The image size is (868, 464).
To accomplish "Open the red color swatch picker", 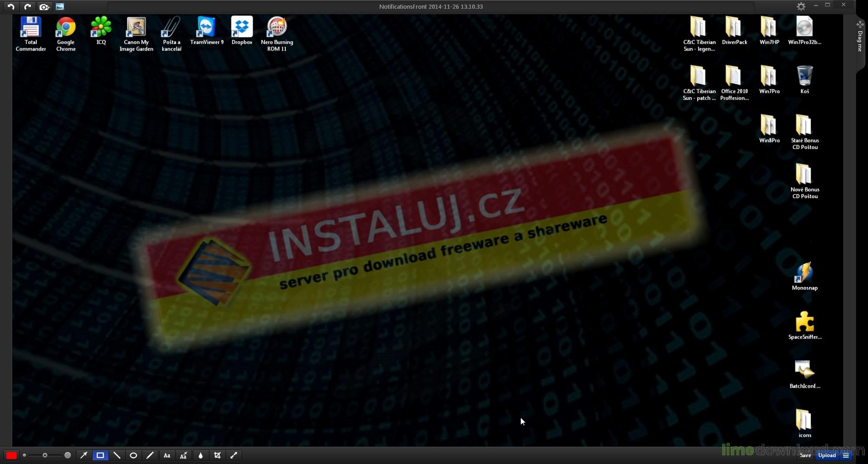I will pyautogui.click(x=12, y=455).
